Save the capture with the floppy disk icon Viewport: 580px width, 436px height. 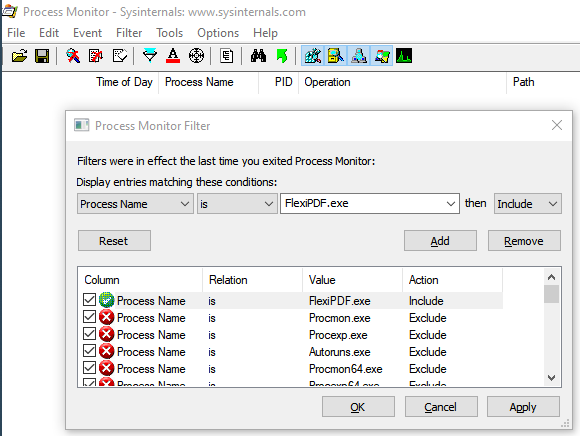42,56
